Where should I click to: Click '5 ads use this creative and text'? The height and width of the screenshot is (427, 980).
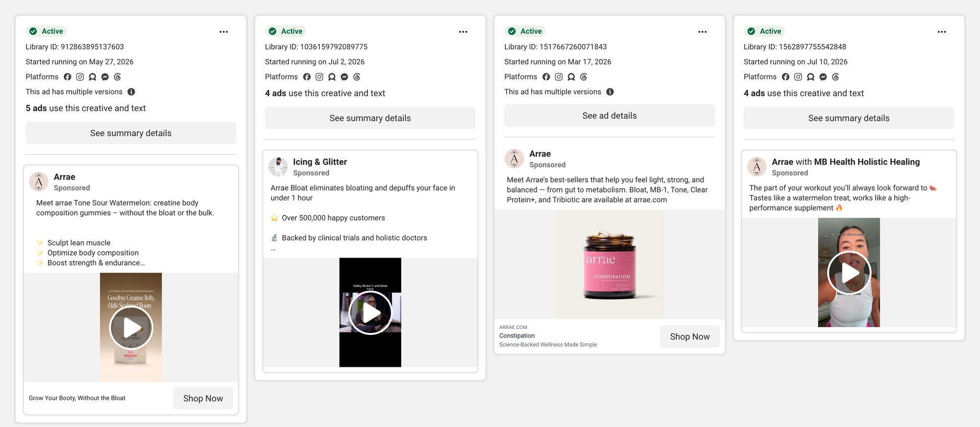pyautogui.click(x=86, y=108)
